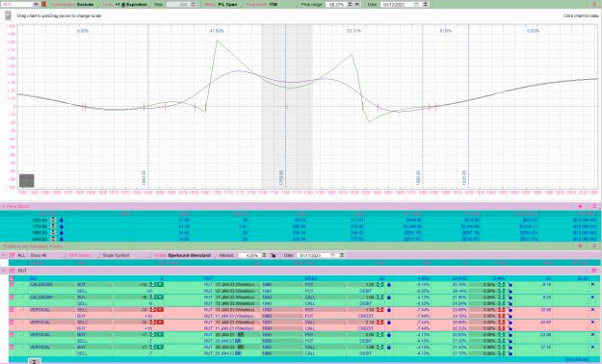The height and width of the screenshot is (364, 602).
Task: Remove the 1840 CALL calendar trade with X
Action: (x=592, y=298)
